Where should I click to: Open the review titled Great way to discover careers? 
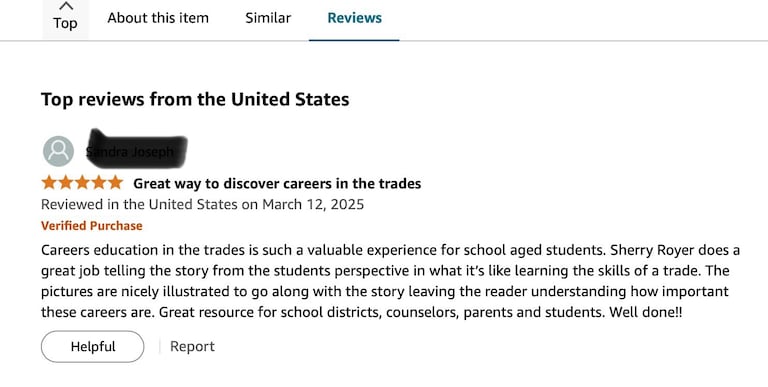(277, 184)
